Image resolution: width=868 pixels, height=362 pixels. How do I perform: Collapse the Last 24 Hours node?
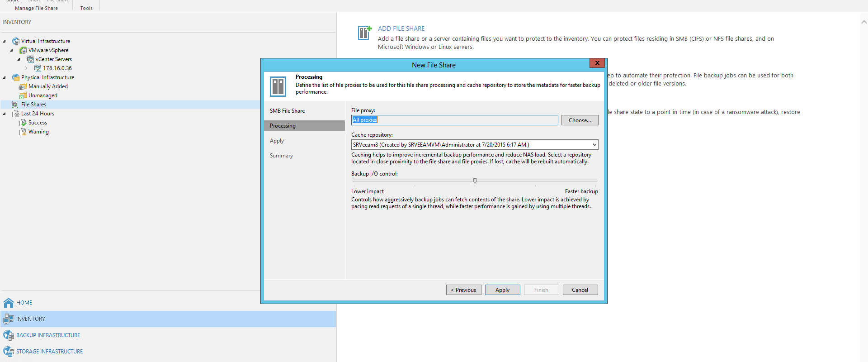(x=5, y=114)
